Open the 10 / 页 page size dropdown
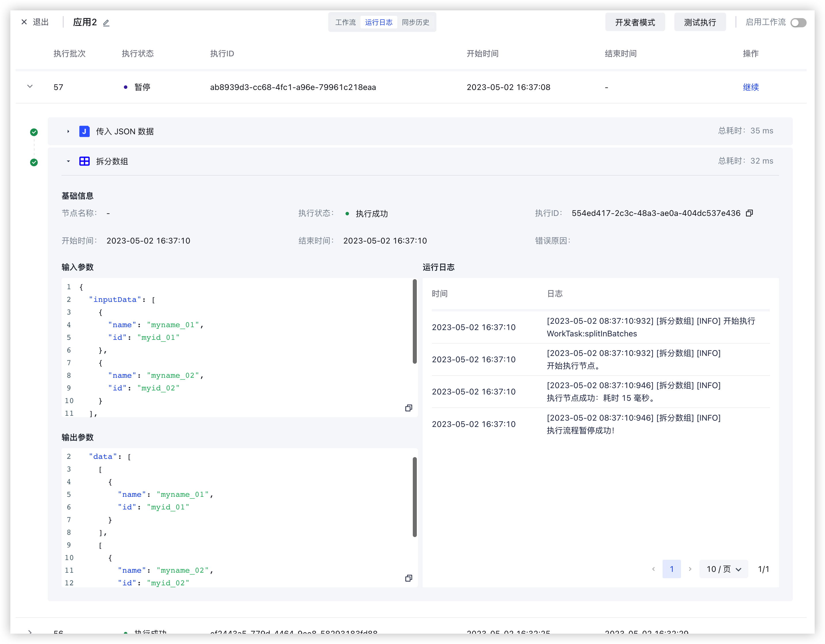The height and width of the screenshot is (644, 825). point(724,569)
